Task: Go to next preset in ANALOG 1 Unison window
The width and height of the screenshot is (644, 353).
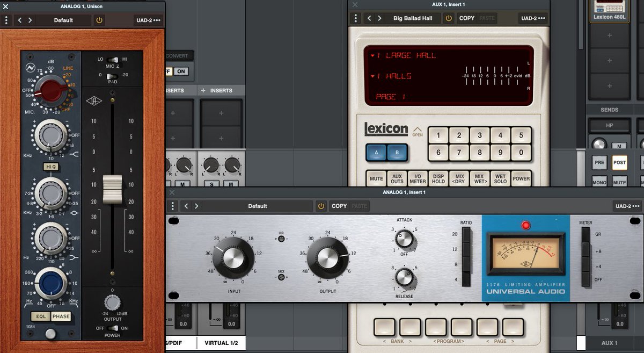Action: [30, 20]
